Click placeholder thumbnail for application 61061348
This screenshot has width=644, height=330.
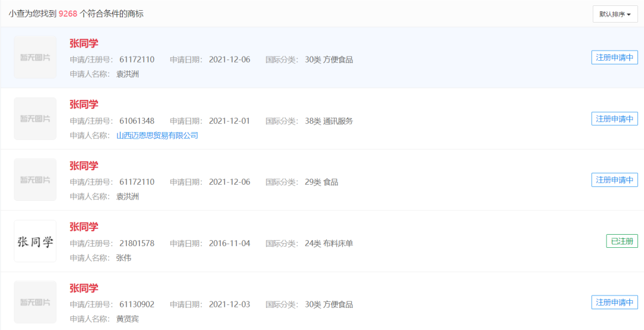tap(35, 119)
